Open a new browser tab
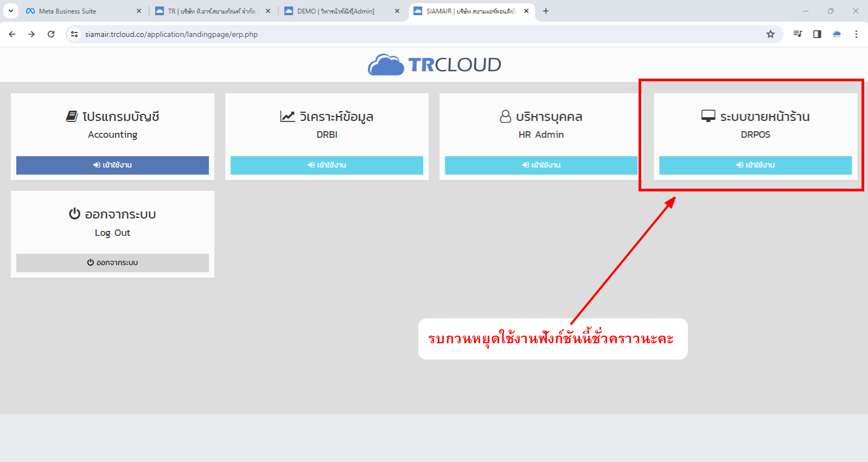The image size is (868, 462). tap(546, 11)
